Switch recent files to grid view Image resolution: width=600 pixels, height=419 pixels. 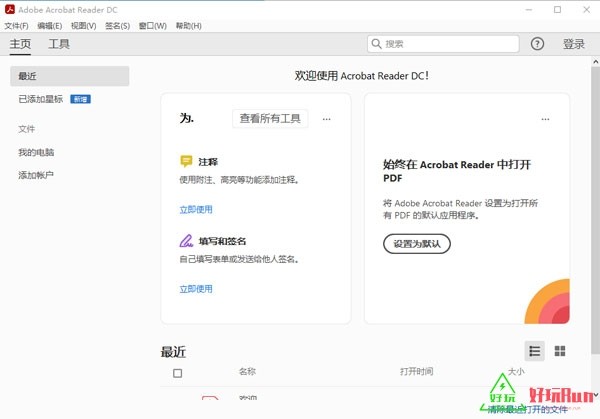(x=560, y=351)
